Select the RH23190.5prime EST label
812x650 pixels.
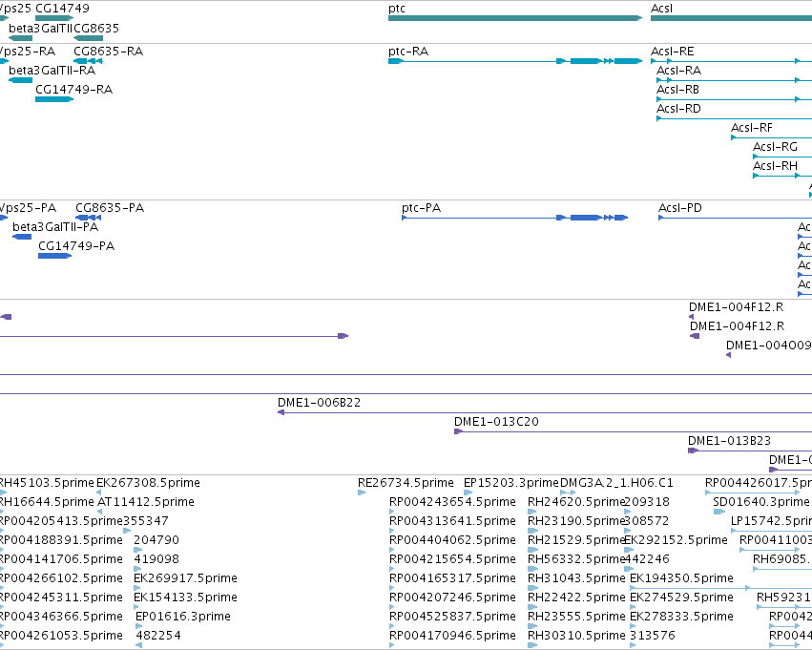coord(576,521)
